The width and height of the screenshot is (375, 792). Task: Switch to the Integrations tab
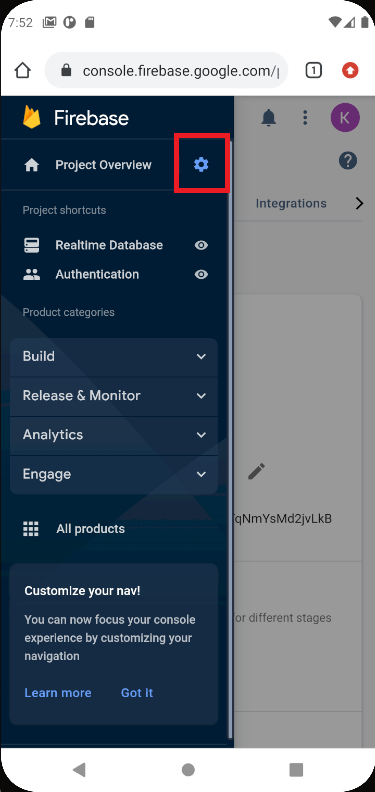(291, 204)
